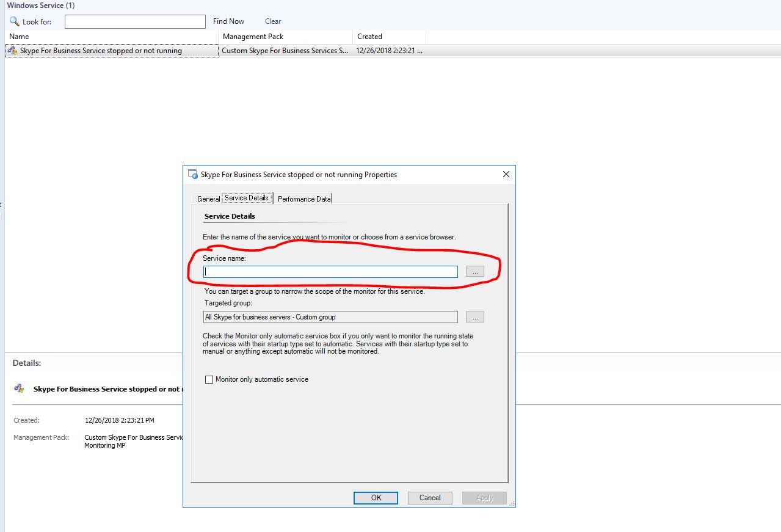This screenshot has height=532, width=781.
Task: Click the Custom Skype For Business Services cell
Action: pos(285,51)
